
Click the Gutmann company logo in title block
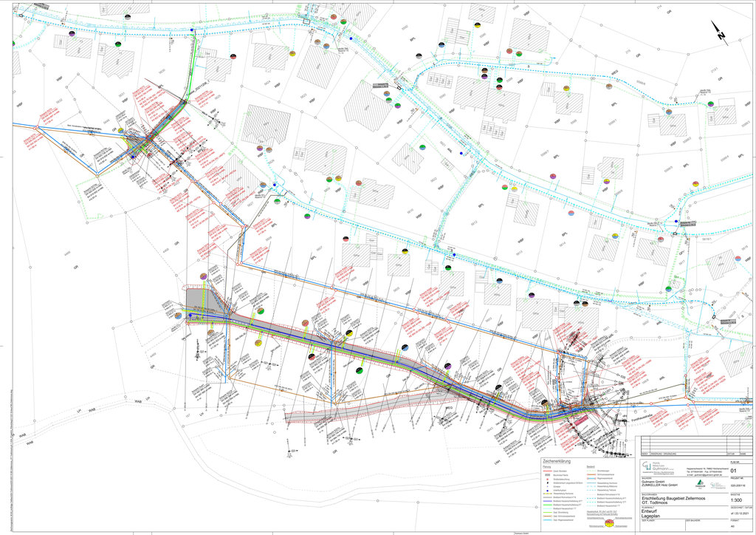pos(647,466)
